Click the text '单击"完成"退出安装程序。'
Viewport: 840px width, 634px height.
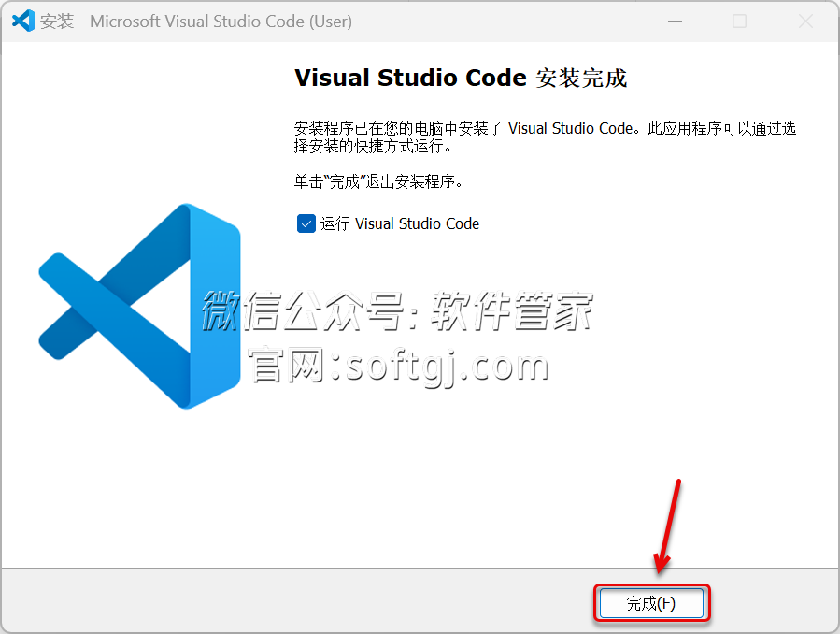378,181
